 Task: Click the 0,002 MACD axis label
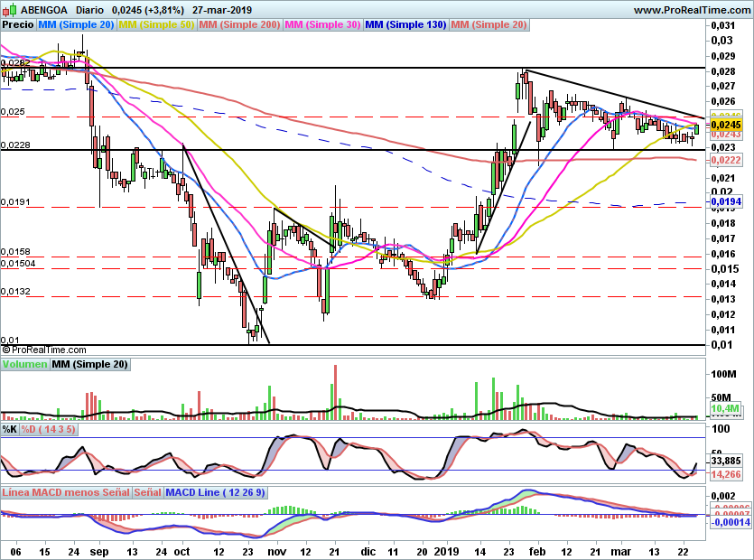(x=723, y=496)
